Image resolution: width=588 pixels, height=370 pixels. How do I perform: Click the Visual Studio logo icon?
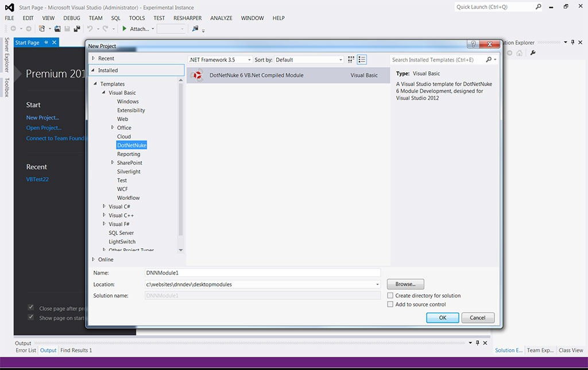pyautogui.click(x=9, y=7)
